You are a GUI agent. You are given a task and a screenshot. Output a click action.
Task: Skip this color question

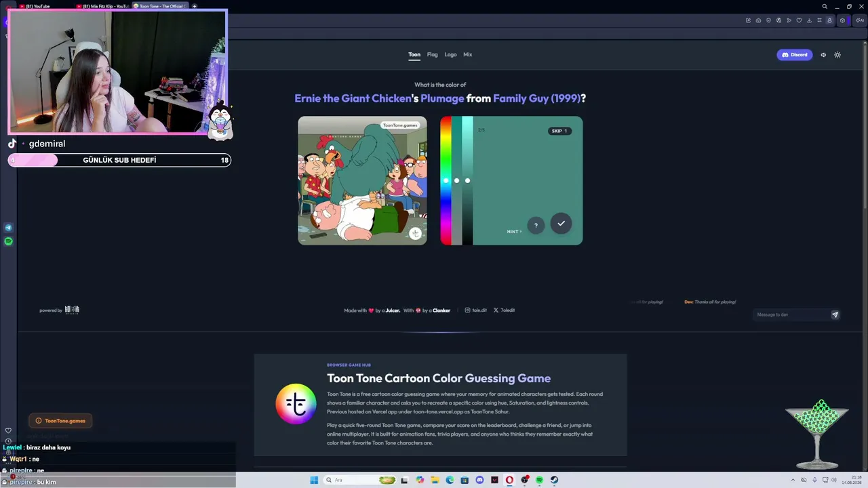pos(559,131)
